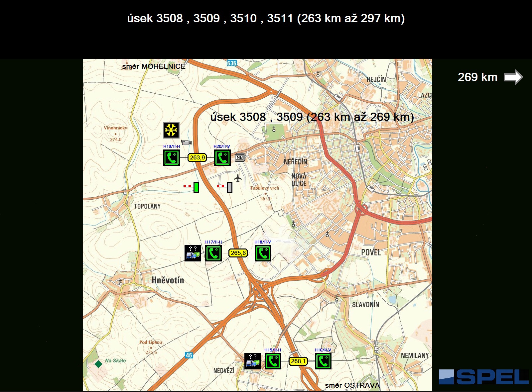Open the traffic camera icon

tap(186, 143)
